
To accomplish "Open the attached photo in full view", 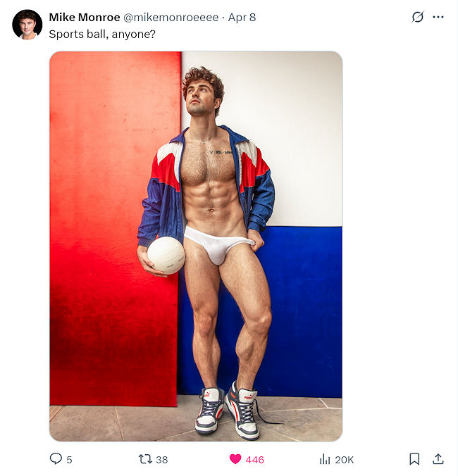I will point(196,246).
